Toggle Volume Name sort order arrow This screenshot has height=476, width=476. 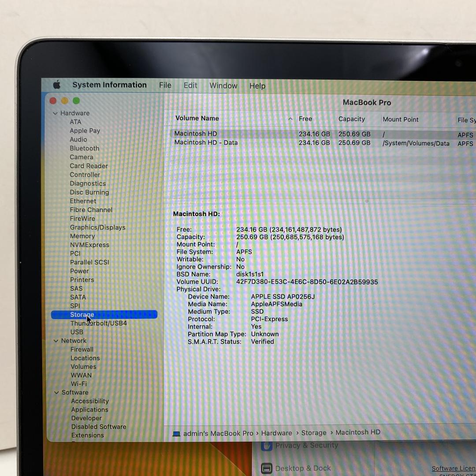coord(290,119)
